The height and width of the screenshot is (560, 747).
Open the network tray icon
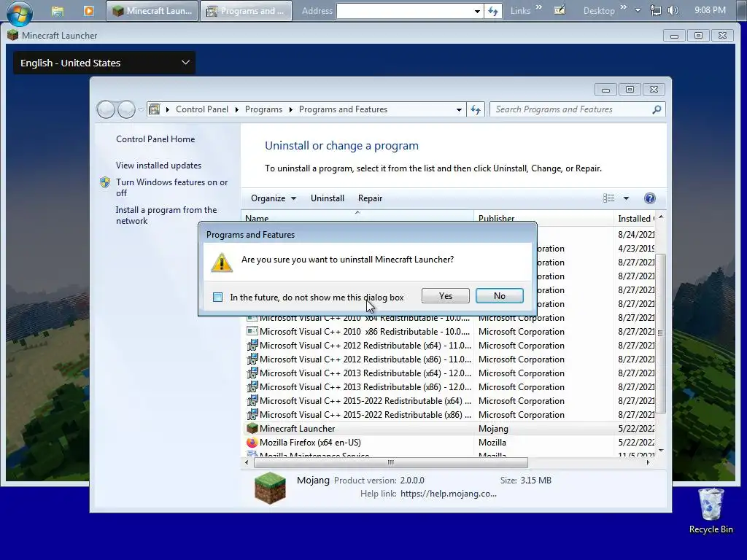click(x=656, y=10)
